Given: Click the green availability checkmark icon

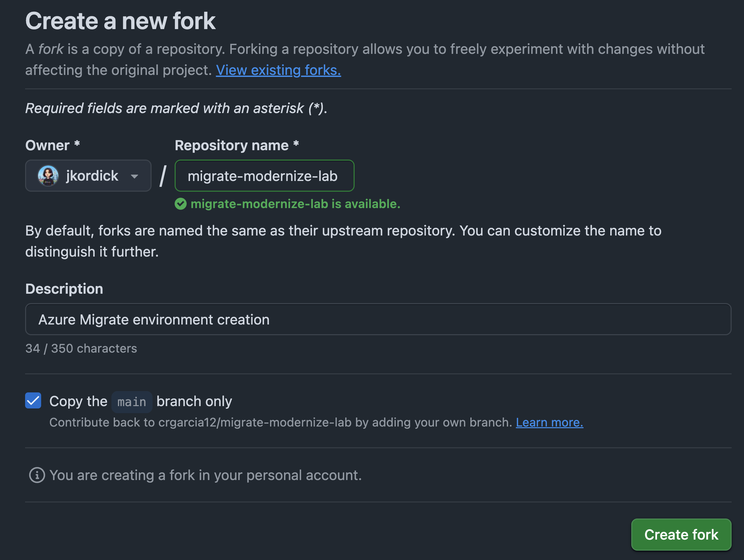Looking at the screenshot, I should [181, 204].
